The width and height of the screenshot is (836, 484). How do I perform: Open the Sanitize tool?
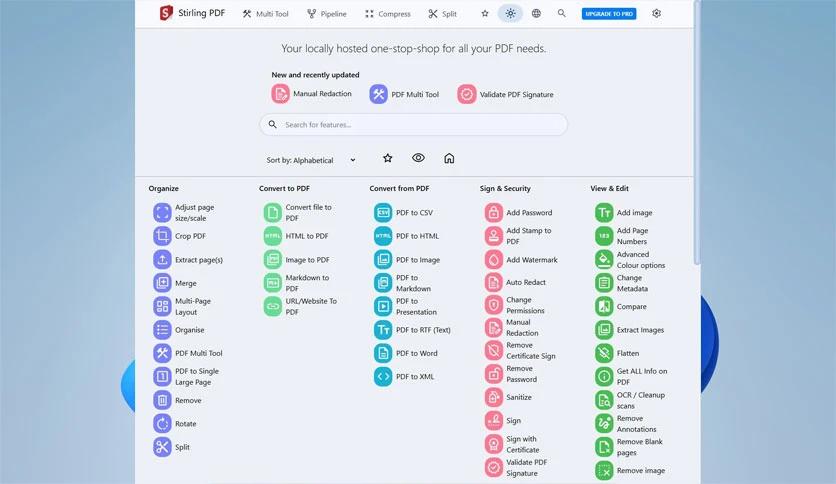(x=508, y=397)
